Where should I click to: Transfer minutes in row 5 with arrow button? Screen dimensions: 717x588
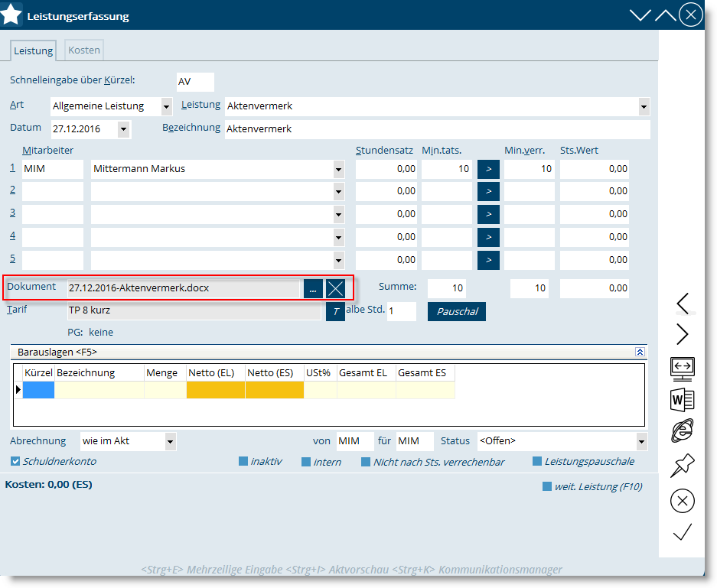(x=488, y=260)
